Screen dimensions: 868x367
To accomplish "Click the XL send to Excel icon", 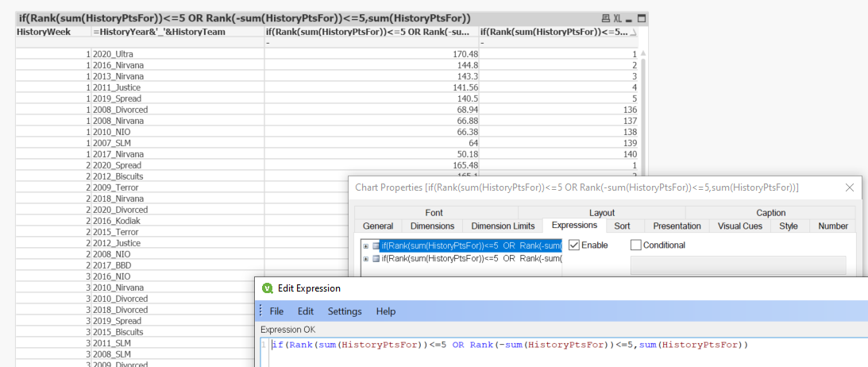I will (x=618, y=18).
